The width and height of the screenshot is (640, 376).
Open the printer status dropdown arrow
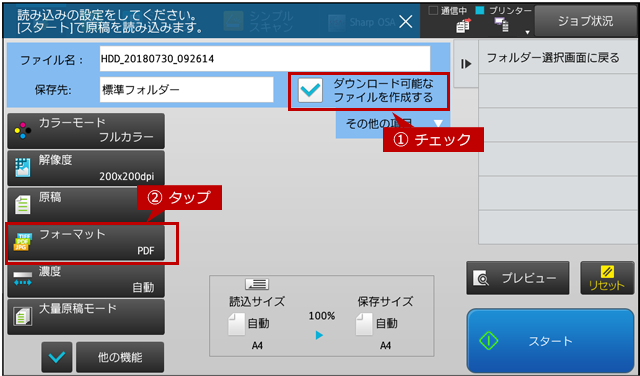tap(527, 32)
